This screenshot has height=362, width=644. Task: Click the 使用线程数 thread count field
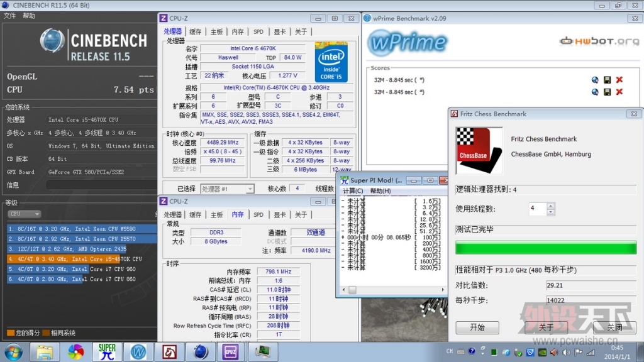click(538, 209)
